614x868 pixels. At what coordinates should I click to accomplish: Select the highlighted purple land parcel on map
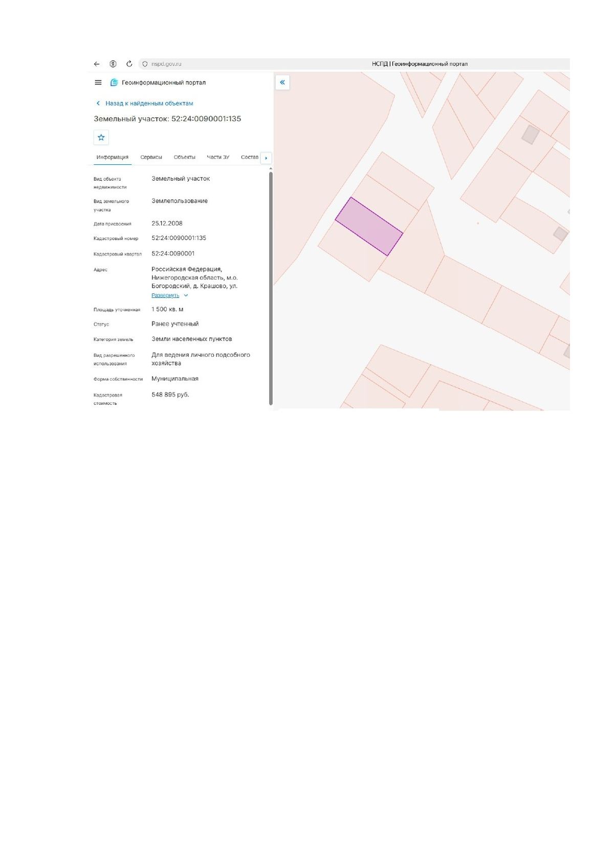point(369,226)
